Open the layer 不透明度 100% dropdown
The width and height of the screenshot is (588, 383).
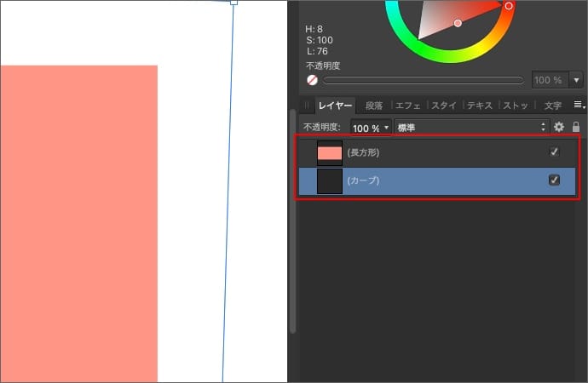click(386, 127)
